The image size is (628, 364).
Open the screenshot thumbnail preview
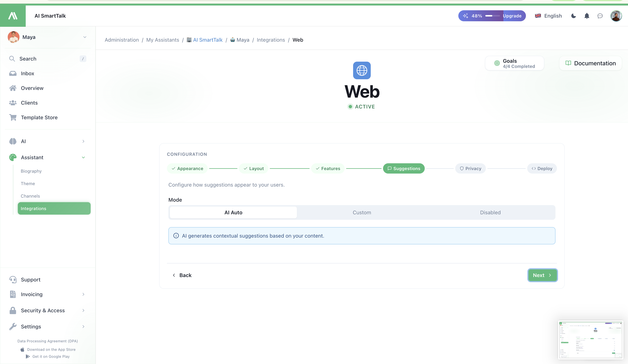[590, 340]
